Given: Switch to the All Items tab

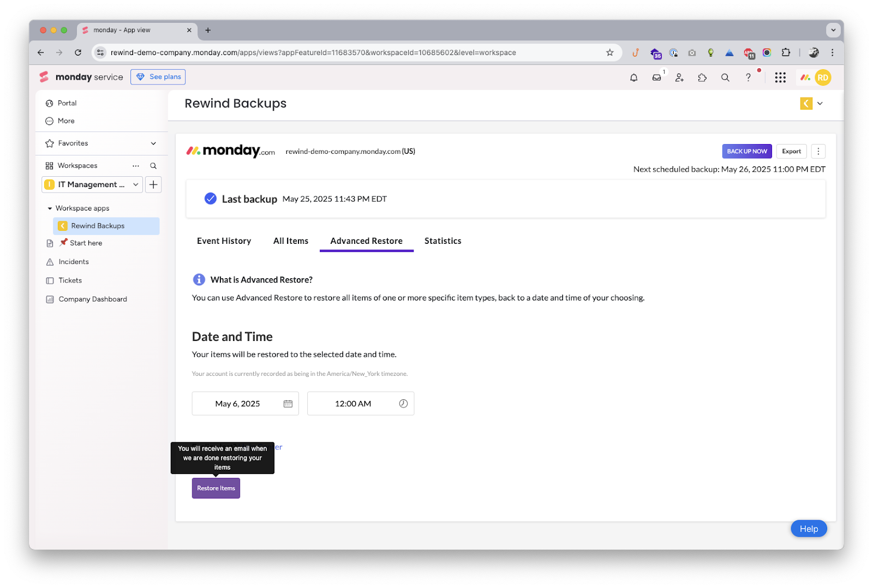Looking at the screenshot, I should 291,241.
